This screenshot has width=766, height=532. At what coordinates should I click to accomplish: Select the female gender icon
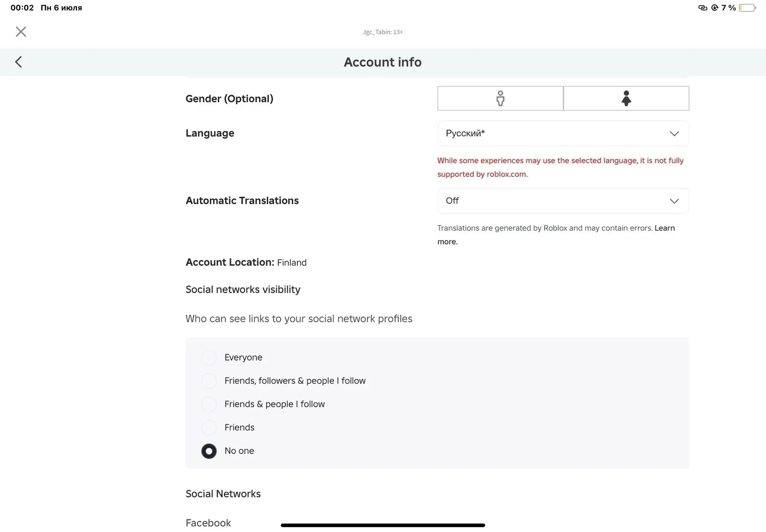626,98
